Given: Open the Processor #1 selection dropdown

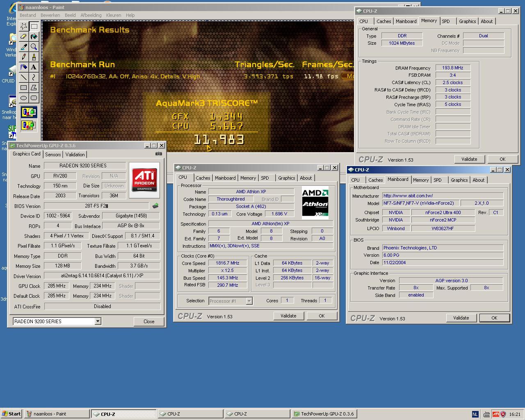Looking at the screenshot, I should [249, 301].
